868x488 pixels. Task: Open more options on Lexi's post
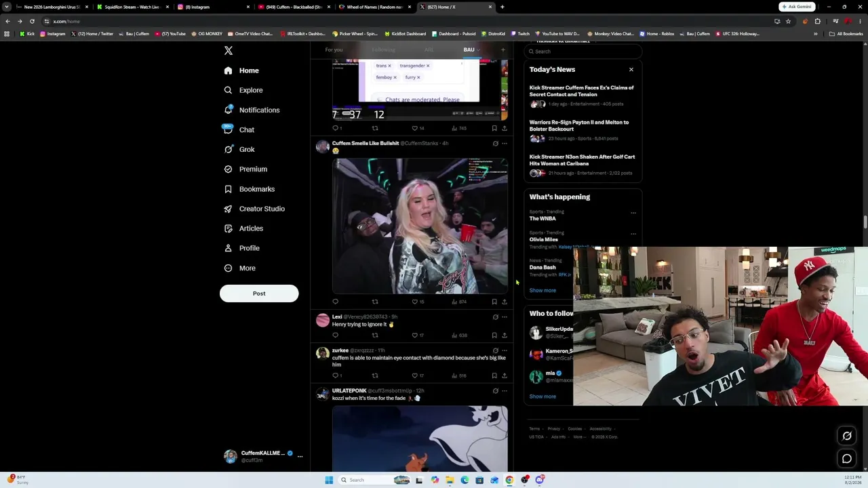click(504, 317)
